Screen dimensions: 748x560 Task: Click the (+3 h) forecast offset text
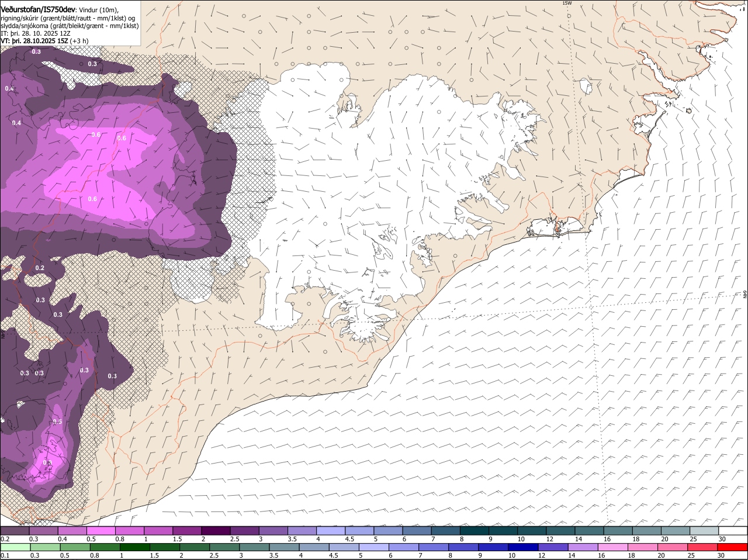[79, 41]
